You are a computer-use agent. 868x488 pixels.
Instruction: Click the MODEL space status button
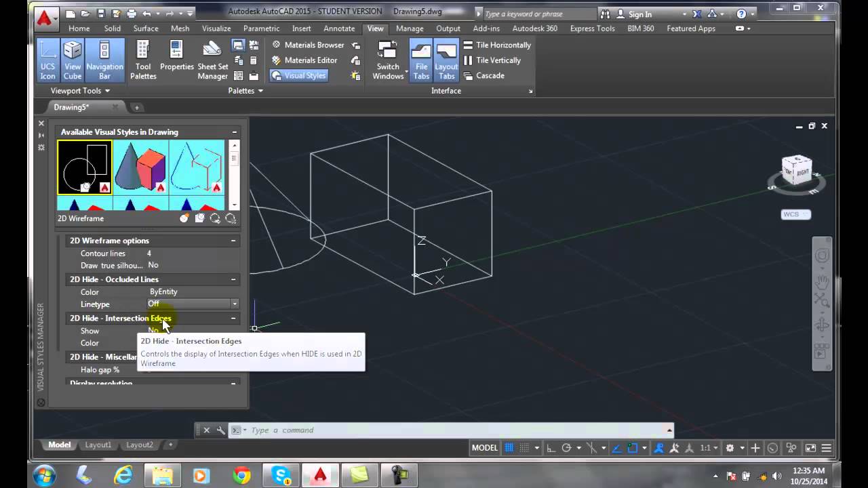484,448
